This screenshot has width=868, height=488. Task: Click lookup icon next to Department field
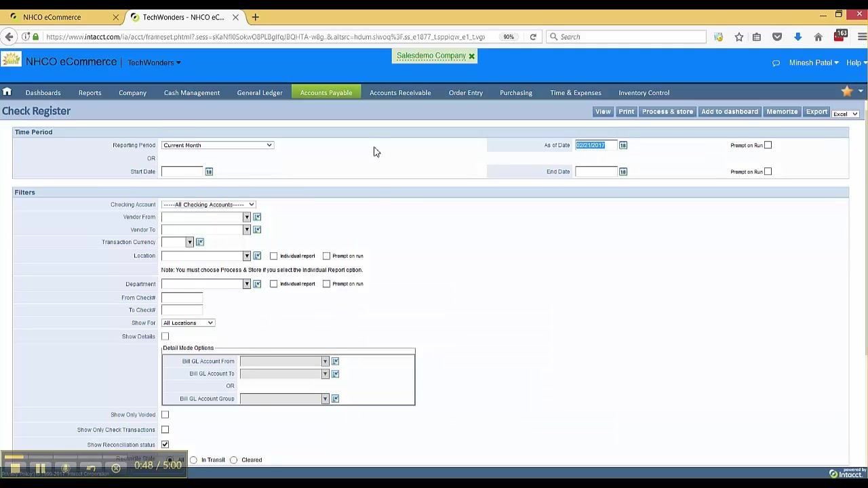257,284
